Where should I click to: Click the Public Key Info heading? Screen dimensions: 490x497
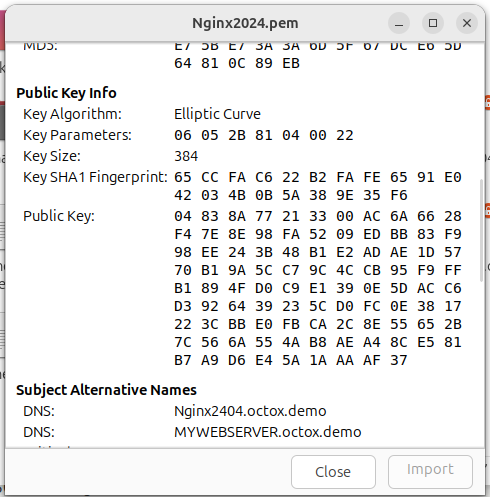[x=66, y=93]
